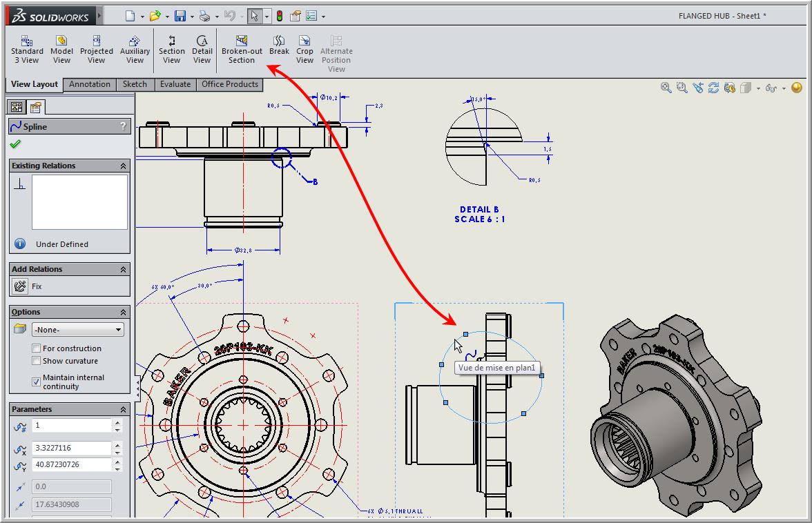Uncheck Maintain internal continuity
The width and height of the screenshot is (812, 523).
click(x=37, y=382)
